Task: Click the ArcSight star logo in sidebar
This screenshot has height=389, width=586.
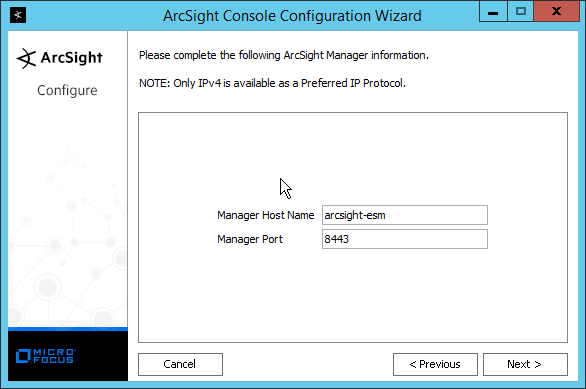Action: click(x=26, y=58)
